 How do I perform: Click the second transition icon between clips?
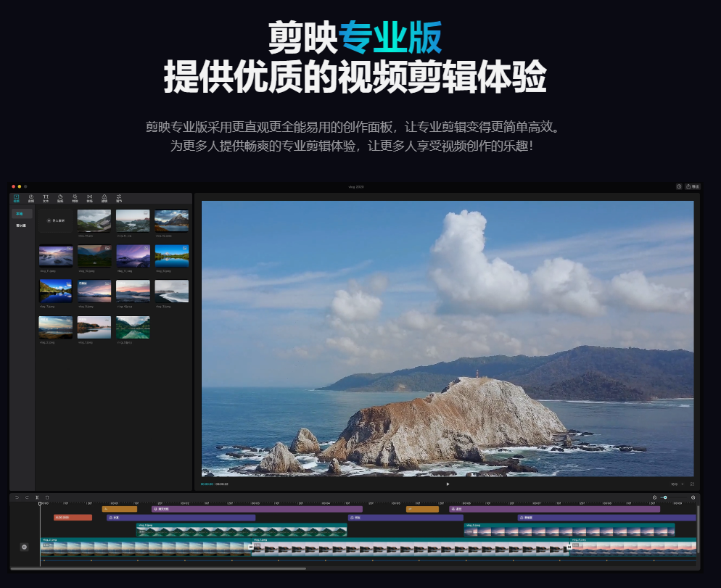569,547
